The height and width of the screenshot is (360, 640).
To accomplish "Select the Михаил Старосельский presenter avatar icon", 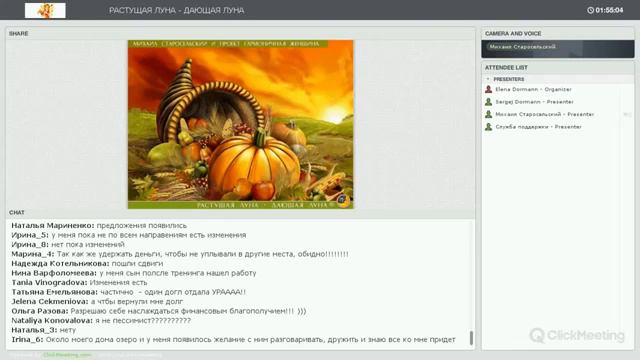I will coord(488,114).
